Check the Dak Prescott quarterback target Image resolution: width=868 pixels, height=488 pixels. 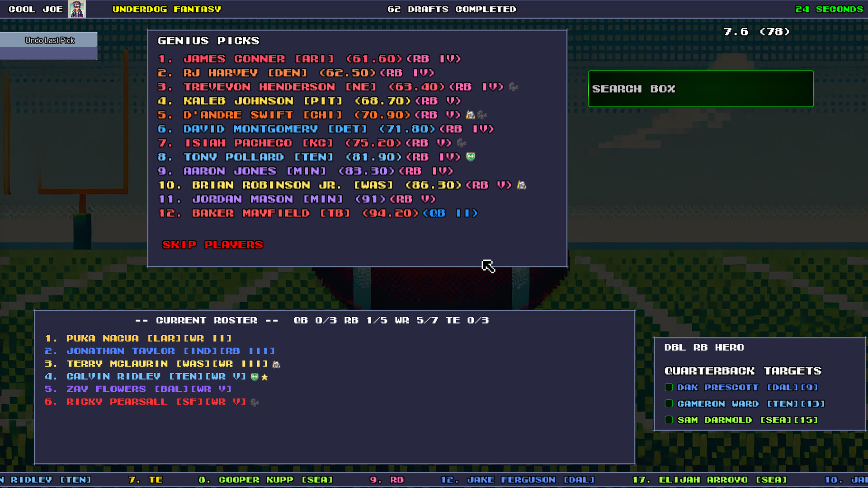point(669,387)
